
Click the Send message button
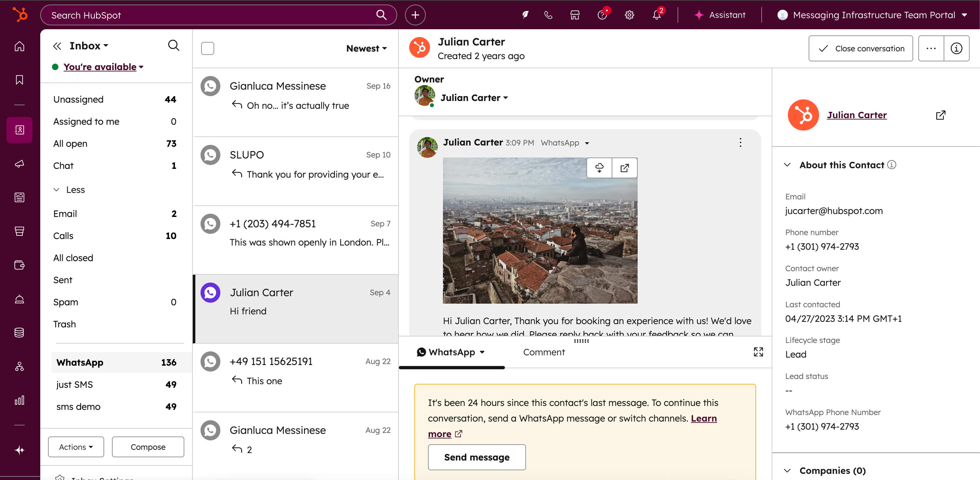(x=476, y=457)
